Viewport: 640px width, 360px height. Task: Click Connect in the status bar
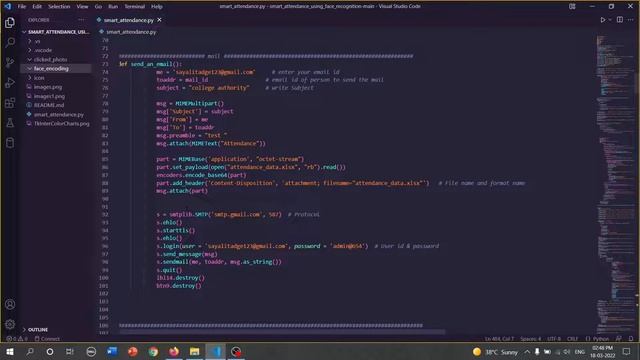47,339
